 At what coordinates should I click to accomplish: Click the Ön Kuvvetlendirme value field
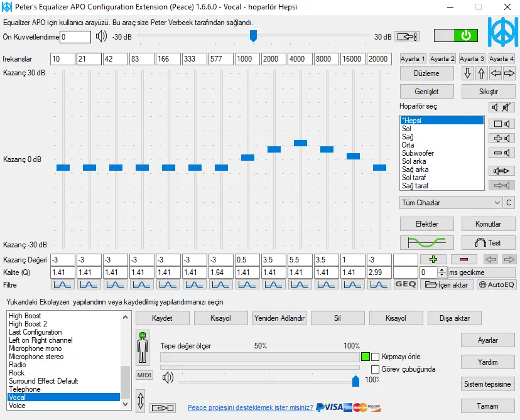[x=75, y=37]
